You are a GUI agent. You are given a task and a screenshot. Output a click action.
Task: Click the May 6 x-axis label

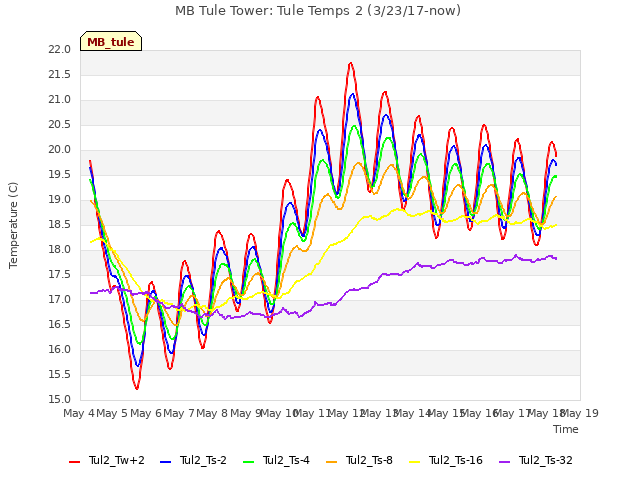tap(146, 413)
